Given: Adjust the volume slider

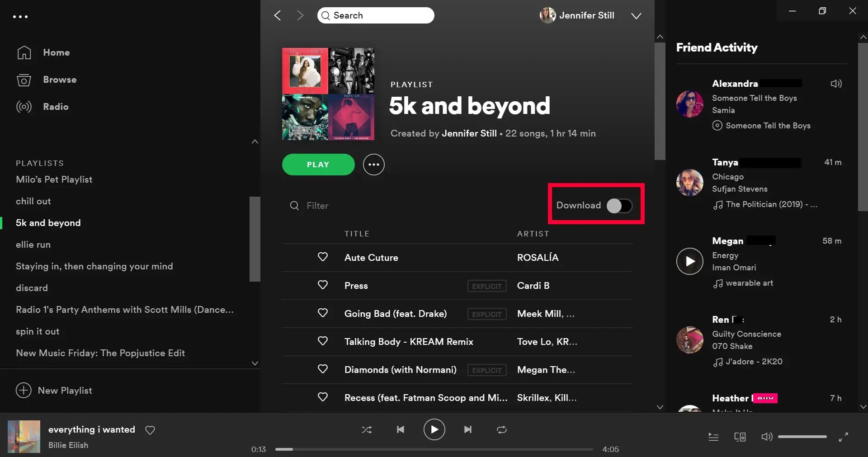Looking at the screenshot, I should click(x=802, y=437).
